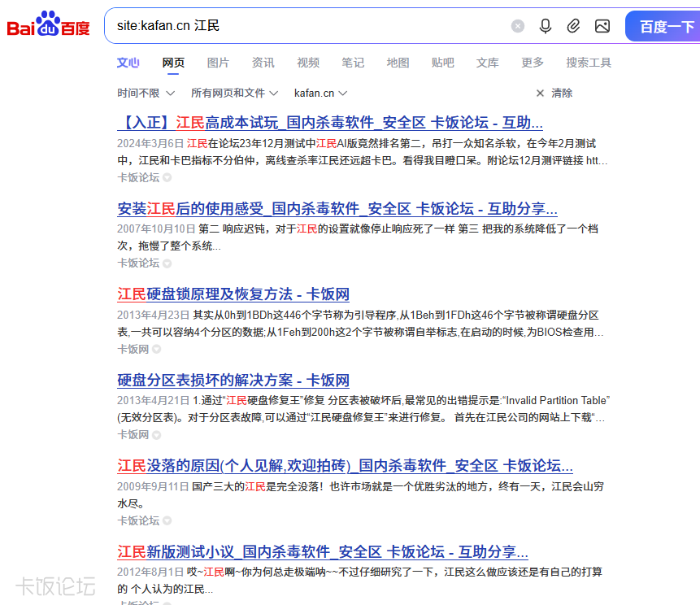Screen dimensions: 700x605
Task: Expand the 所有网页和文件 file type dropdown
Action: point(234,93)
